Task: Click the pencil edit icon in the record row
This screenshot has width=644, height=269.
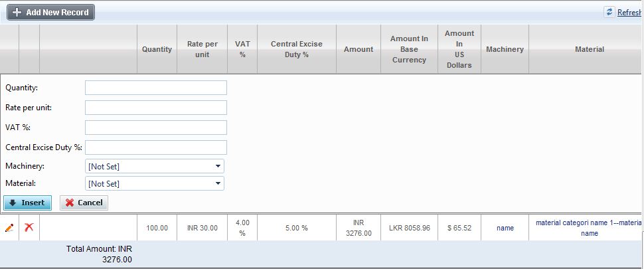Action: (9, 228)
